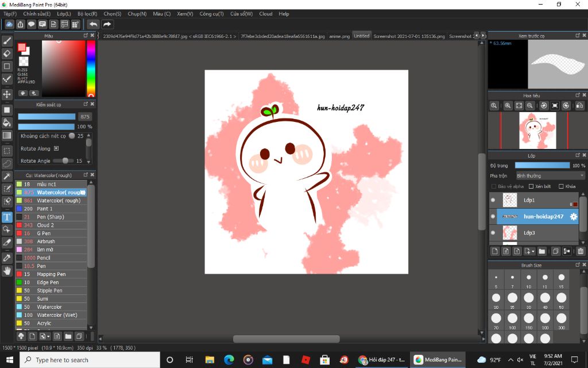Open settings gear on hun-hoidap247 layer
Viewport: 588px width, 368px height.
tap(574, 217)
